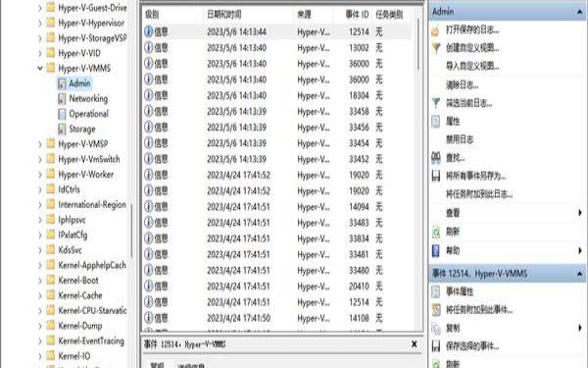Click the 查找 binoculars icon
The width and height of the screenshot is (588, 368).
pos(436,158)
